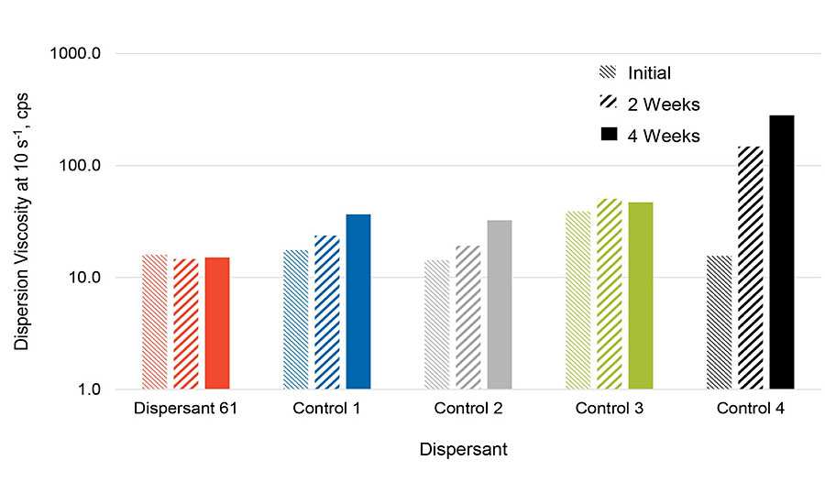Image resolution: width=825 pixels, height=504 pixels.
Task: Click the solid red Dispersant 61 bar
Action: 216,323
